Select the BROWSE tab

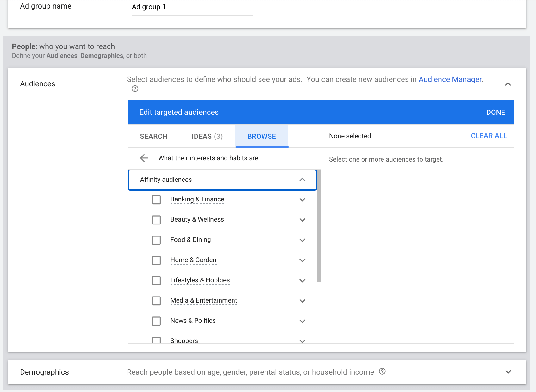[x=262, y=136]
